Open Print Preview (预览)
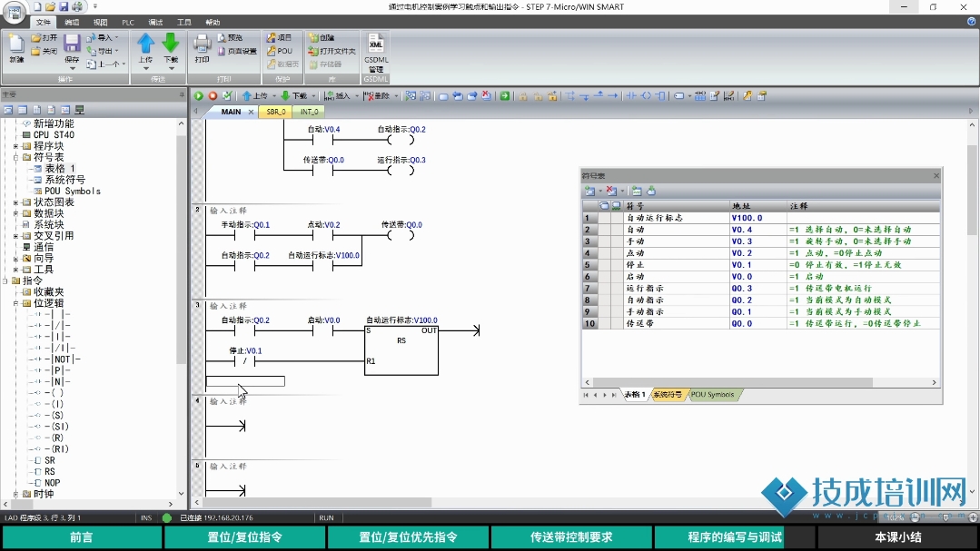The height and width of the screenshot is (551, 980). tap(230, 37)
